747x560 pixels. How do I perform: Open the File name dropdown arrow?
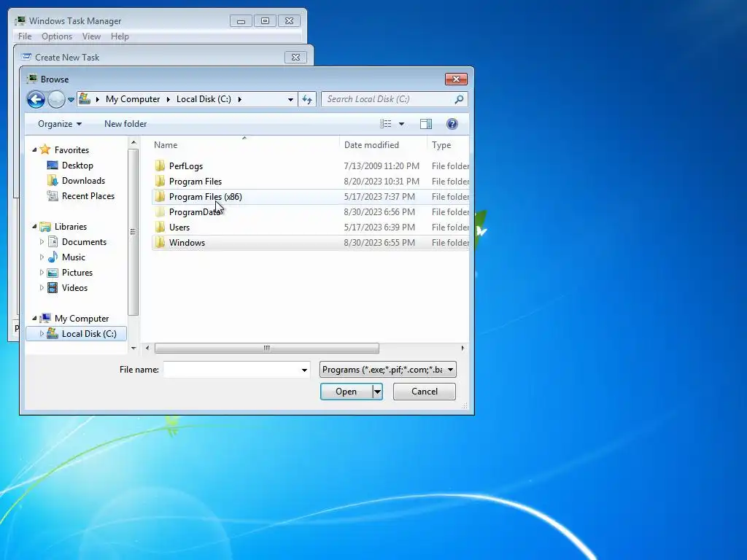coord(304,370)
